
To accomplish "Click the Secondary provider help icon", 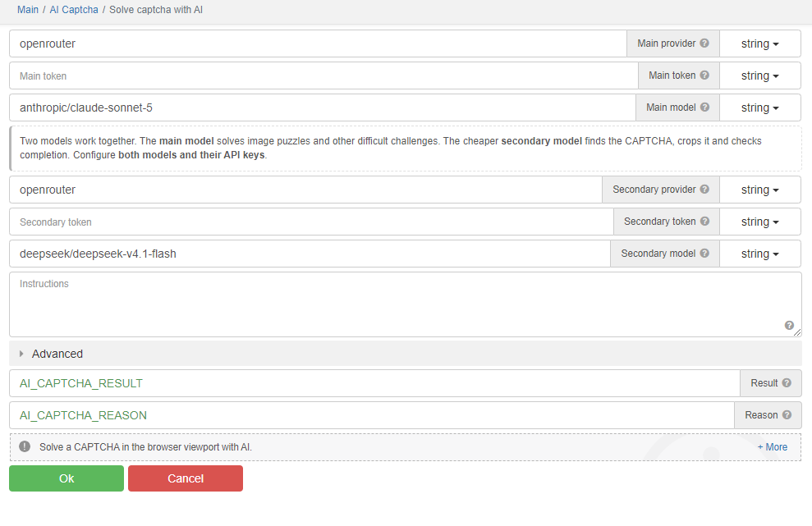I will point(704,190).
